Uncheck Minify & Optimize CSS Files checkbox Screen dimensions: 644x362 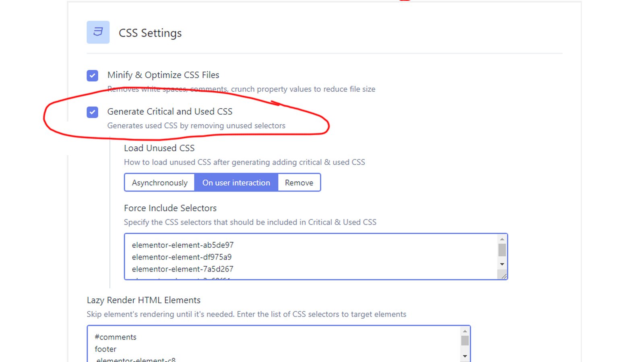click(92, 75)
